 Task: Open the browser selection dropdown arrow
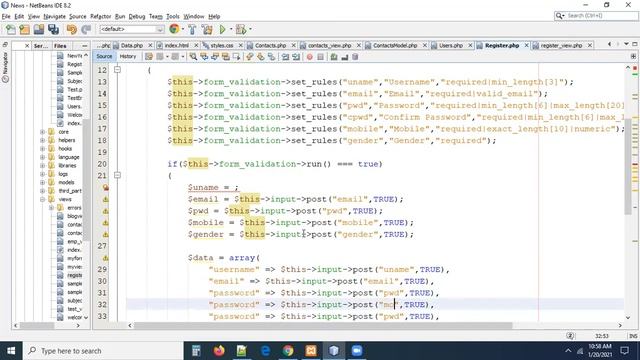click(182, 29)
